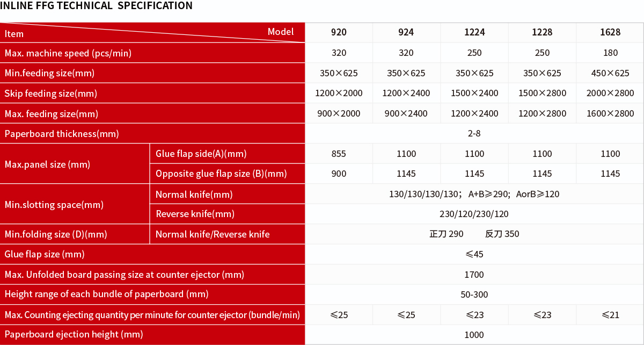Viewport: 644px width, 345px height.
Task: Select the model 1224 column header
Action: tap(474, 32)
